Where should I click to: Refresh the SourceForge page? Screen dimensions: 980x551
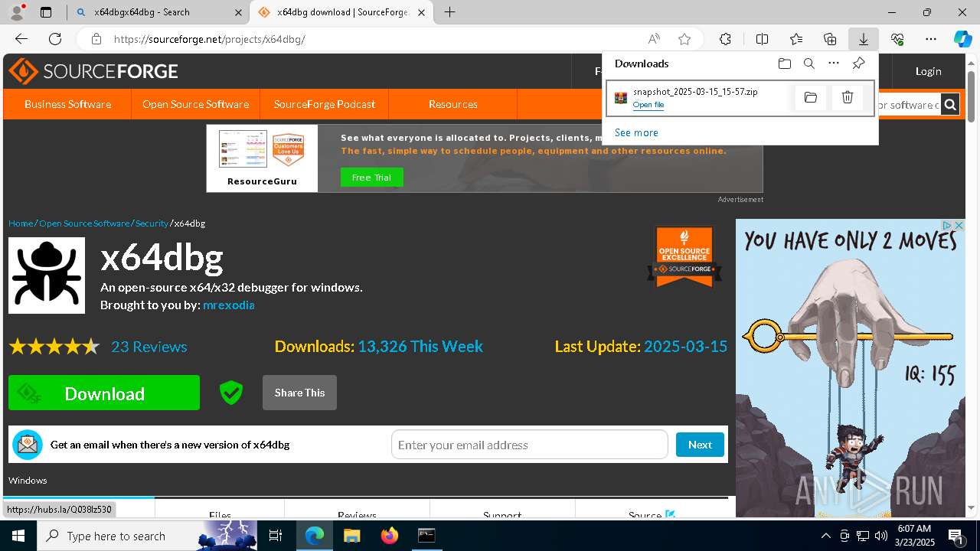pyautogui.click(x=55, y=39)
